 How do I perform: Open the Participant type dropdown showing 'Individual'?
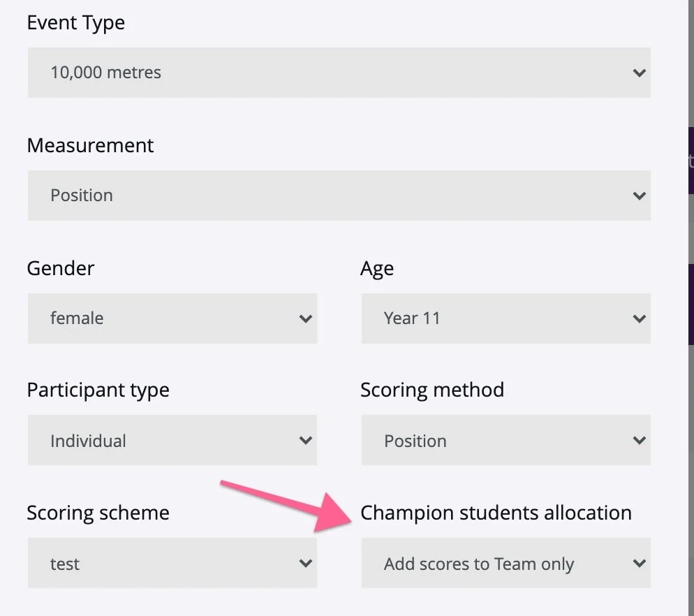172,440
